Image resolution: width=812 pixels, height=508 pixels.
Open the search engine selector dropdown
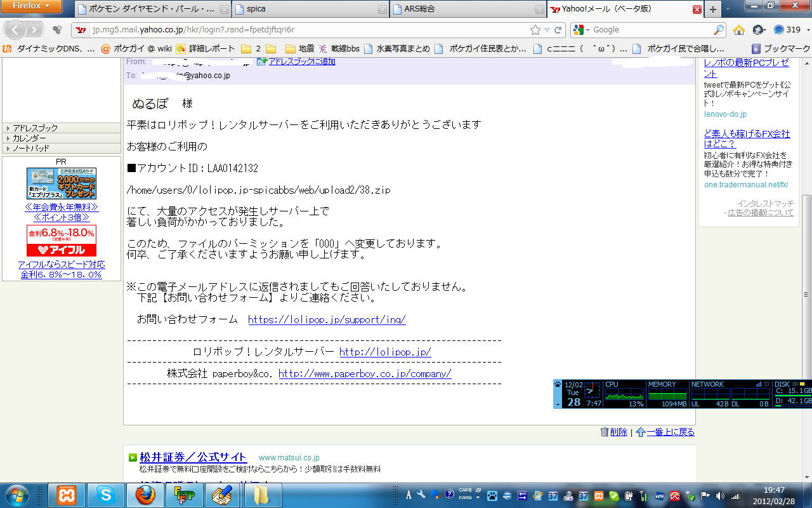coord(582,30)
